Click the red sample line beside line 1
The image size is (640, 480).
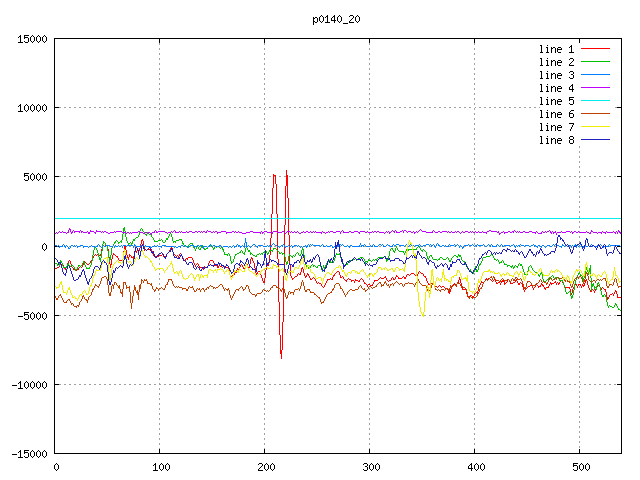[596, 49]
